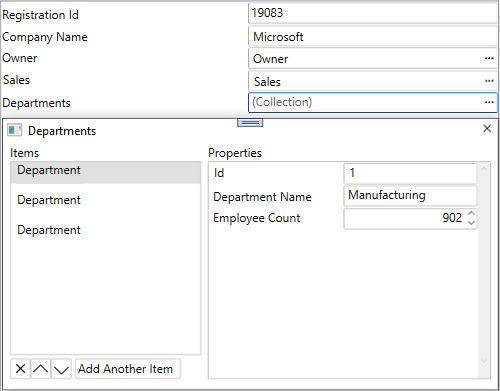This screenshot has width=500, height=391.
Task: Click the popup resize grip handle
Action: (250, 123)
